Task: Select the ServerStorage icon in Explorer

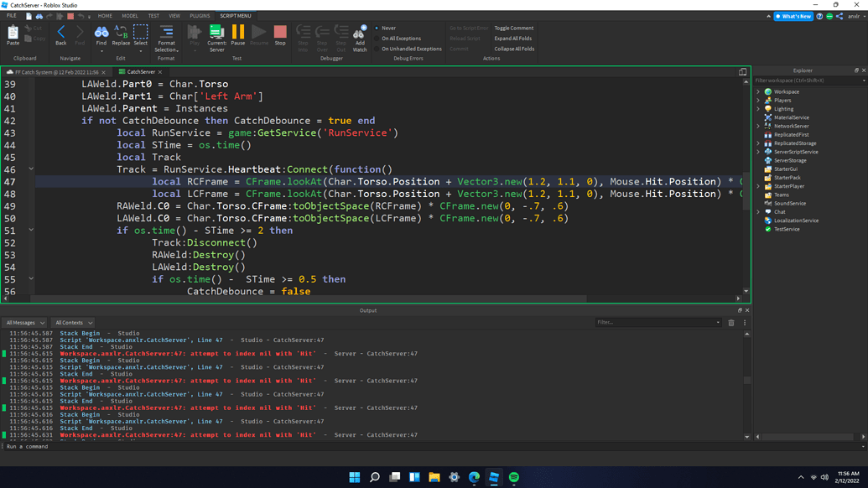Action: (x=768, y=160)
